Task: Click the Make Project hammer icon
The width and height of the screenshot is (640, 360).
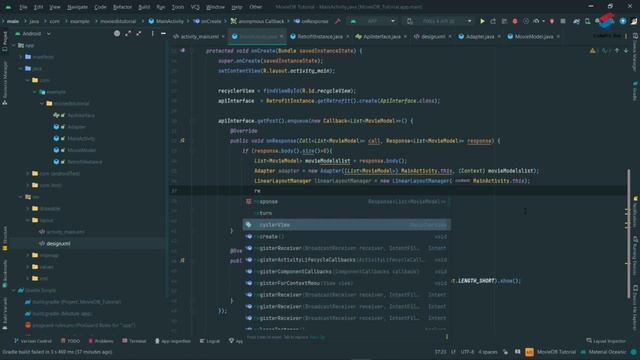Action: pyautogui.click(x=338, y=21)
